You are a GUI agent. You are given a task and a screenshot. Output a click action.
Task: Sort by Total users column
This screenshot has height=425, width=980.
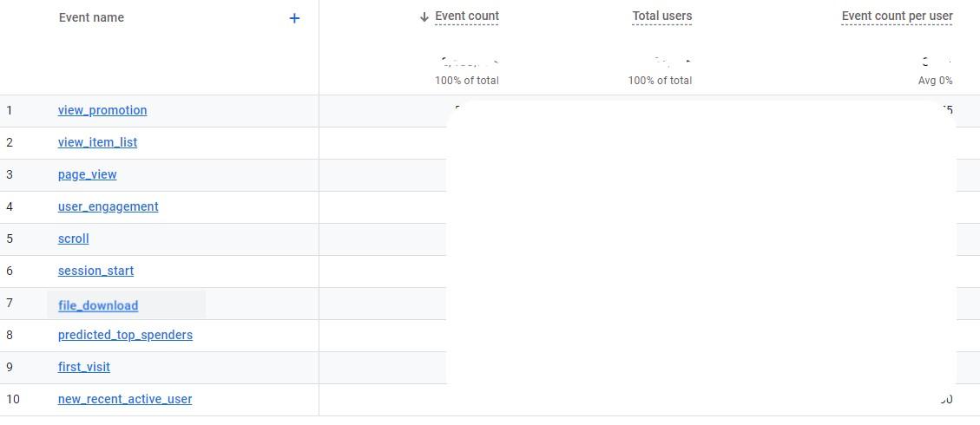[x=661, y=16]
